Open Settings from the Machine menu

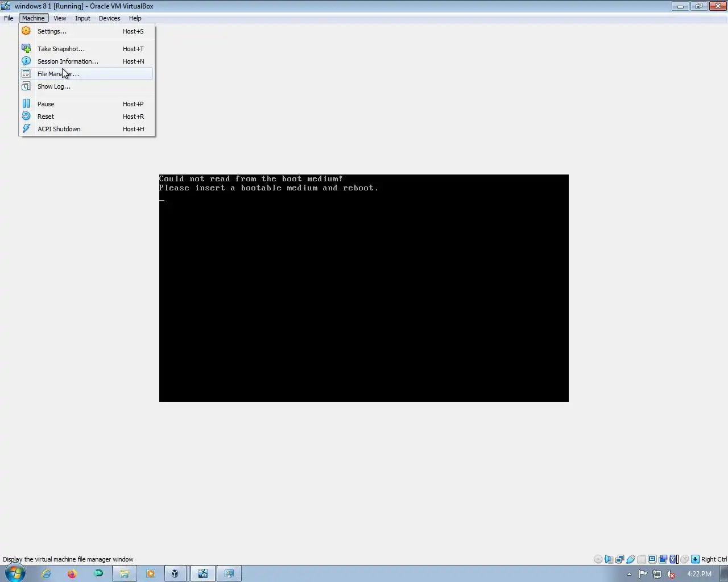point(86,31)
